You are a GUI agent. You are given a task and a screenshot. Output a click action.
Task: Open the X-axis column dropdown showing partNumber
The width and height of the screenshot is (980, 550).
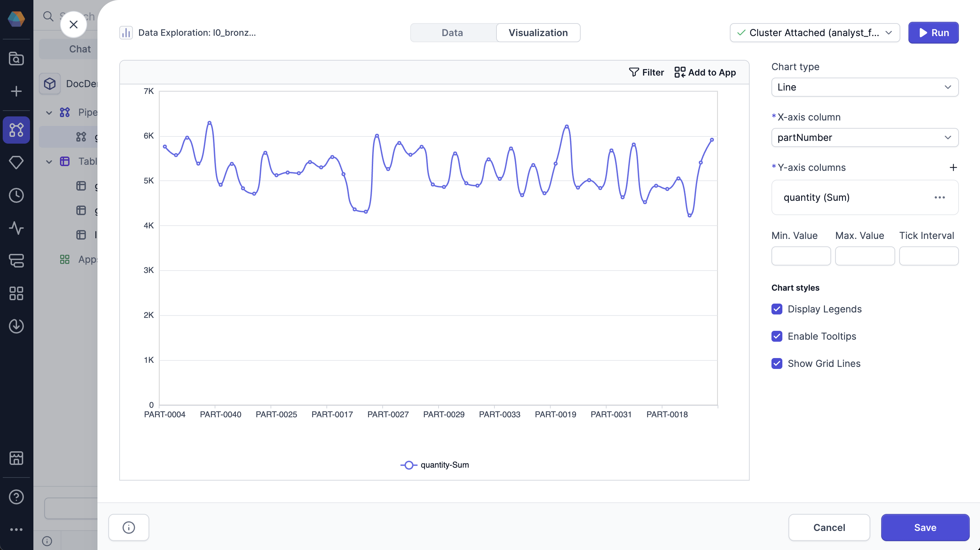click(x=864, y=137)
